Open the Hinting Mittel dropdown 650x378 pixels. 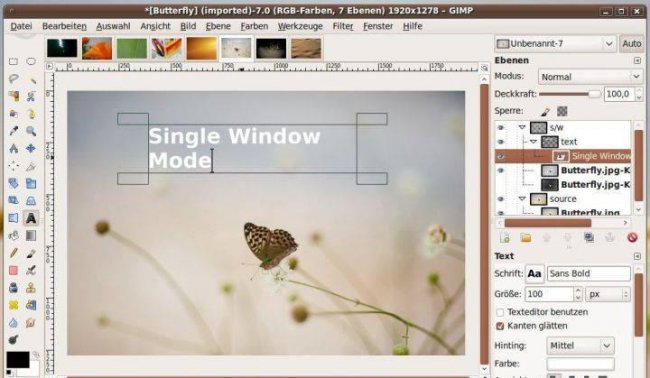pyautogui.click(x=580, y=345)
